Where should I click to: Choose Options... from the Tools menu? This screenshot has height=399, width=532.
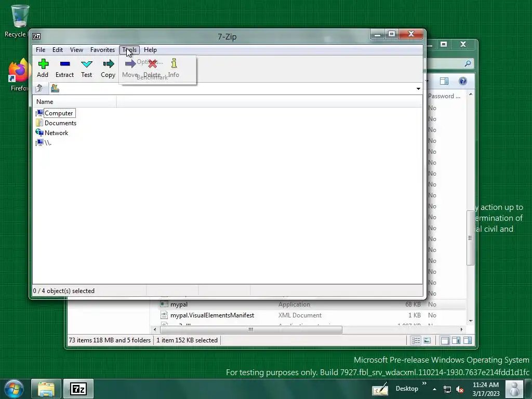point(150,62)
